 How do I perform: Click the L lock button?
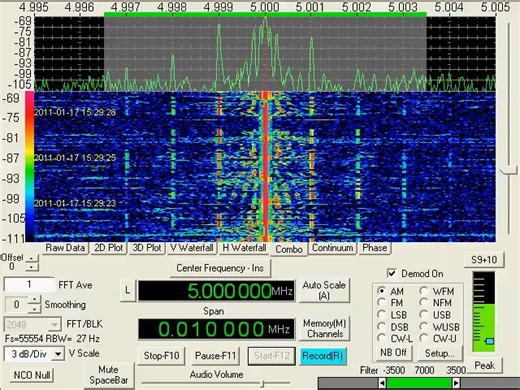coord(127,290)
